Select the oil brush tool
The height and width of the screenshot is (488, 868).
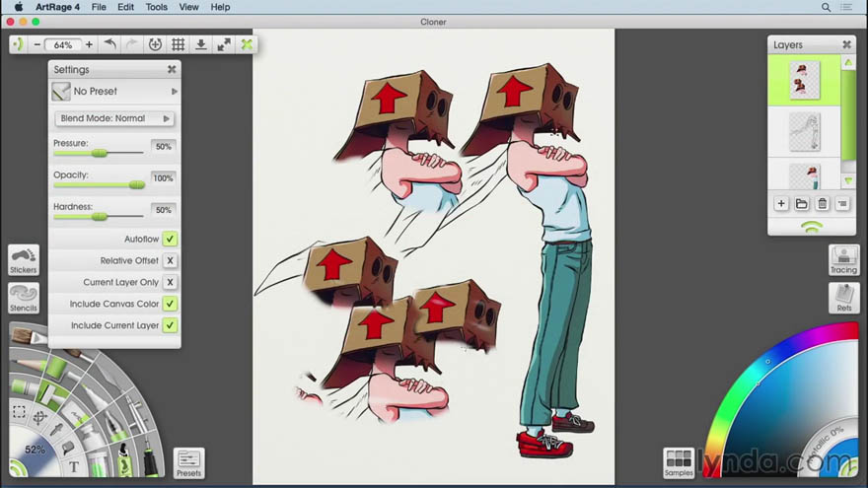(28, 335)
